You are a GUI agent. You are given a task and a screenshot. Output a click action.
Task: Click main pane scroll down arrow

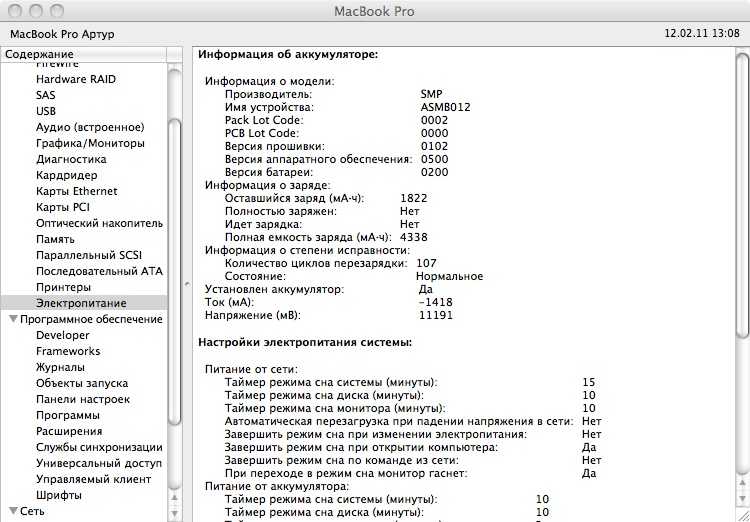pyautogui.click(x=742, y=499)
